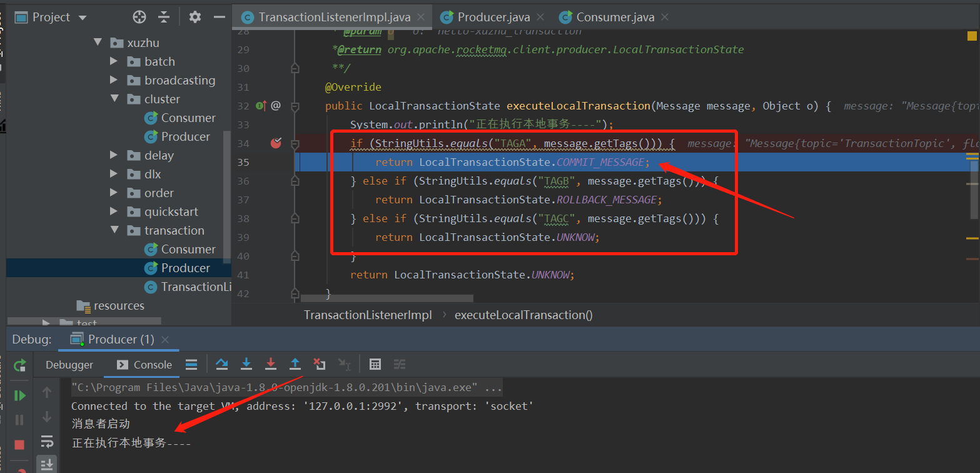The width and height of the screenshot is (980, 473).
Task: Collapse all in Project panel
Action: (164, 17)
